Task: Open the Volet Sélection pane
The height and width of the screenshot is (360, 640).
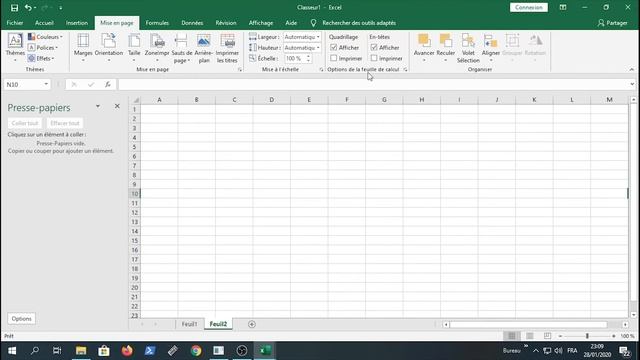Action: [468, 47]
